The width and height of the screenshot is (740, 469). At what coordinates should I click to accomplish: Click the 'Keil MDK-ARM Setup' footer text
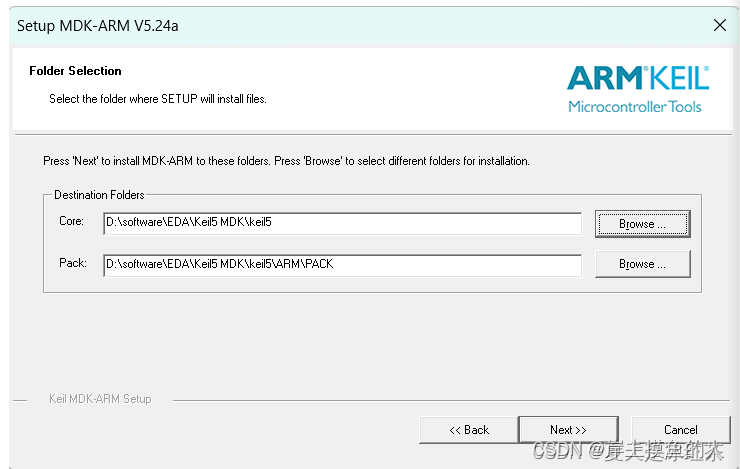pyautogui.click(x=100, y=399)
